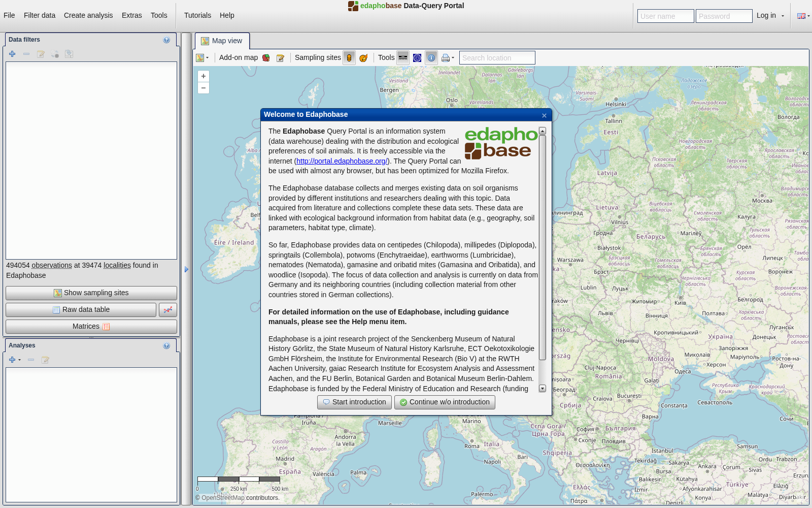Open the base map selector dropdown
The image size is (812, 508).
point(202,58)
